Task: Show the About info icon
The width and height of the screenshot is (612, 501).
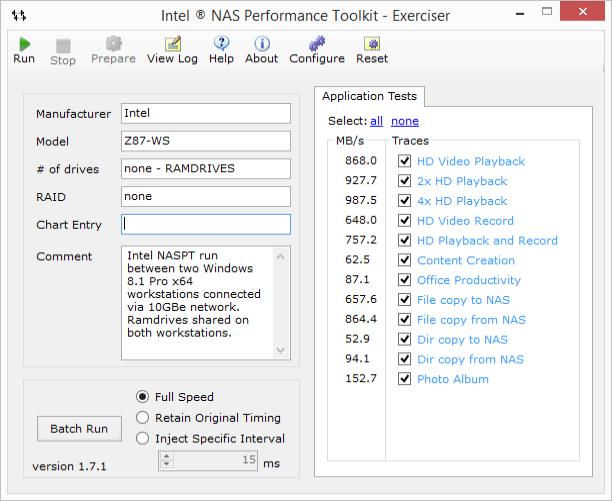Action: (x=262, y=44)
